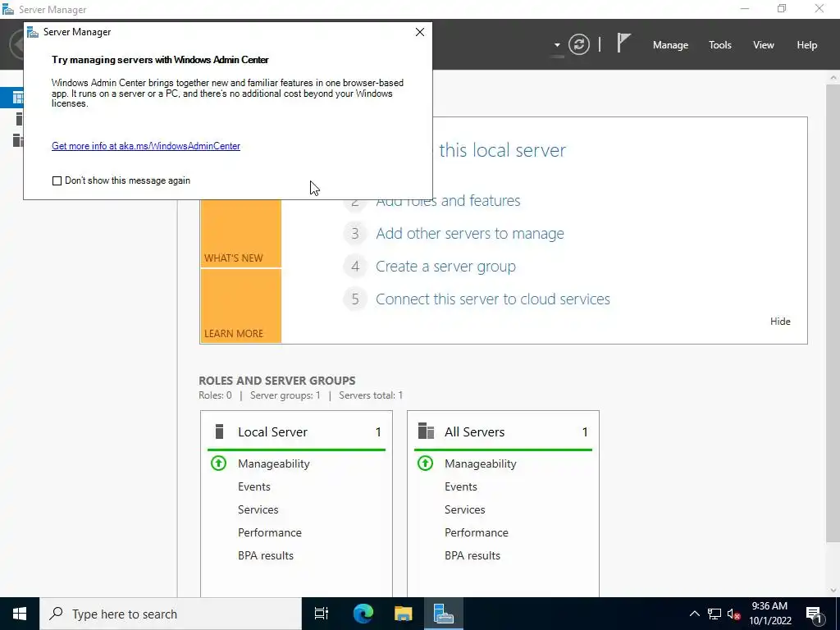The width and height of the screenshot is (840, 630).
Task: Open Manageability under Local Server
Action: point(274,464)
